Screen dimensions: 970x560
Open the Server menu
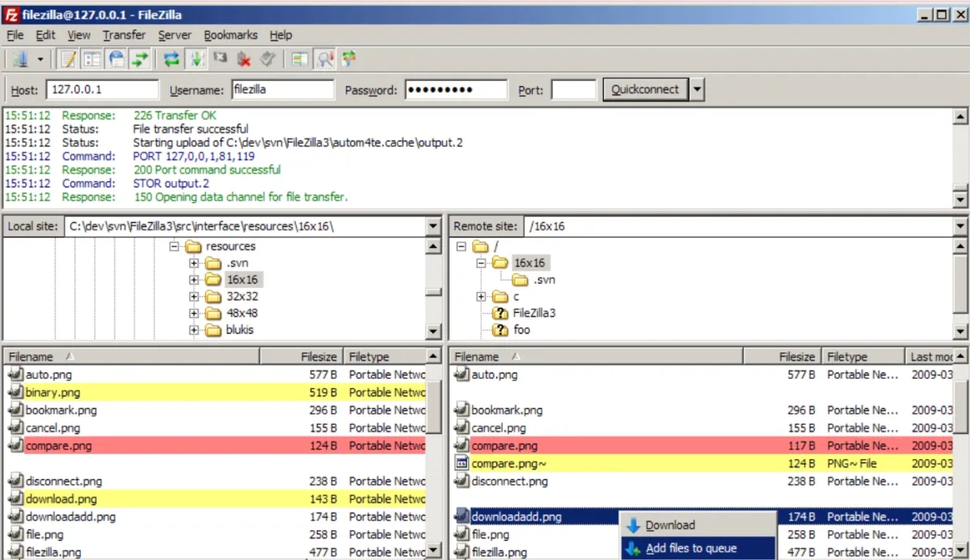tap(175, 35)
